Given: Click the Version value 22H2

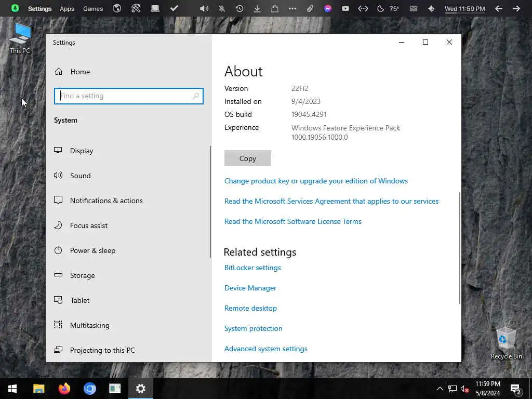Looking at the screenshot, I should point(300,88).
